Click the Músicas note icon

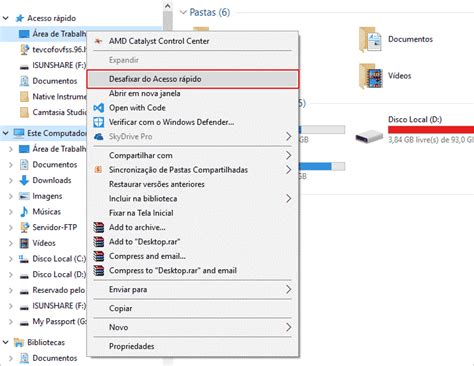pos(24,212)
